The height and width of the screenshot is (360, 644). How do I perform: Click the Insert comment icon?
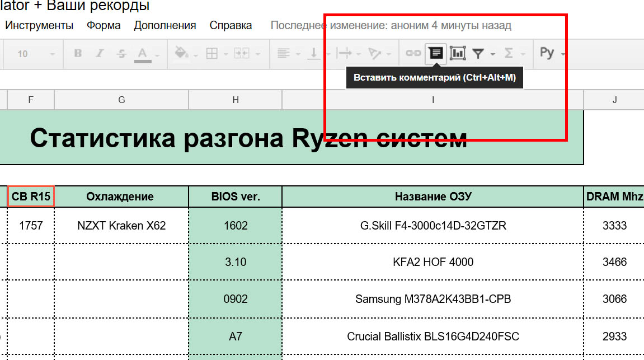[435, 53]
